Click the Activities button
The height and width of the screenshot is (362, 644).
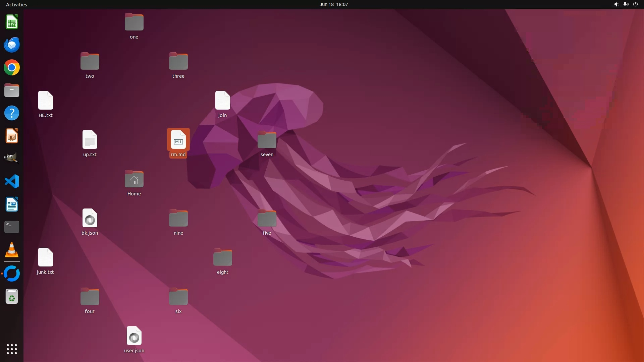point(16,4)
